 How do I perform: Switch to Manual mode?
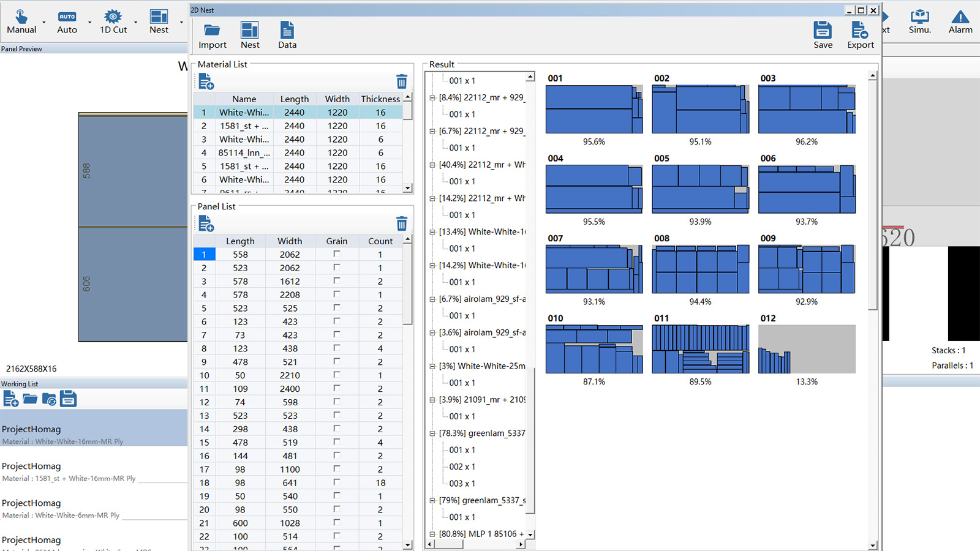tap(21, 22)
